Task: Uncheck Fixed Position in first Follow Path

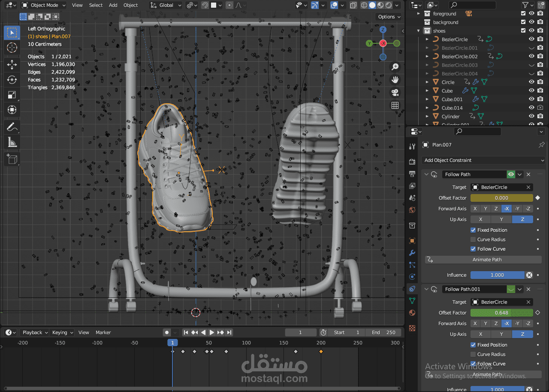Action: pos(473,230)
